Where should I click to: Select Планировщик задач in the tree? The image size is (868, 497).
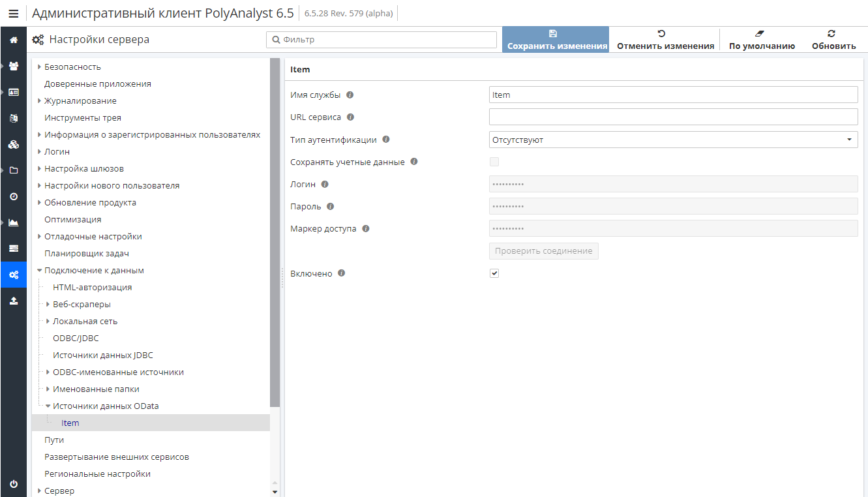point(87,253)
